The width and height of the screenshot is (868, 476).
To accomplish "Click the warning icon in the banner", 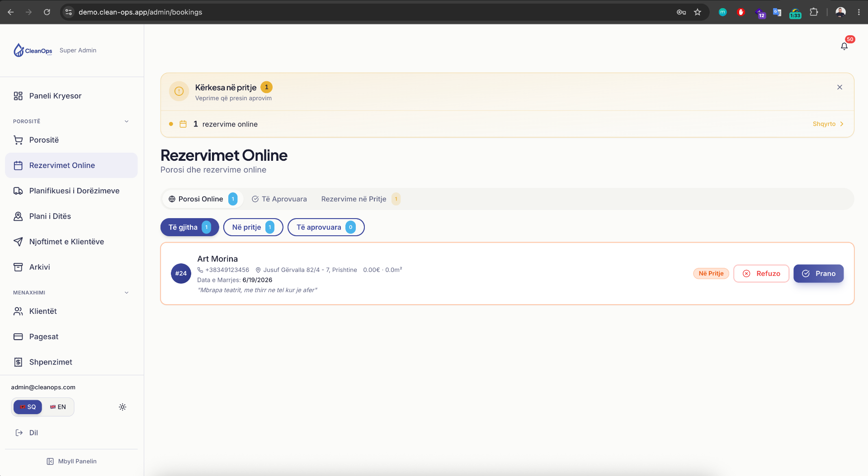I will pyautogui.click(x=179, y=91).
